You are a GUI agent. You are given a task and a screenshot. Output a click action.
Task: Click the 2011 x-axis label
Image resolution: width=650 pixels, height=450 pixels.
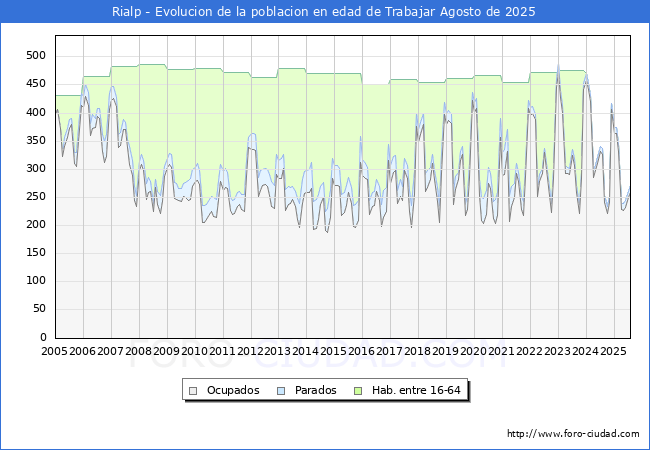tap(222, 351)
